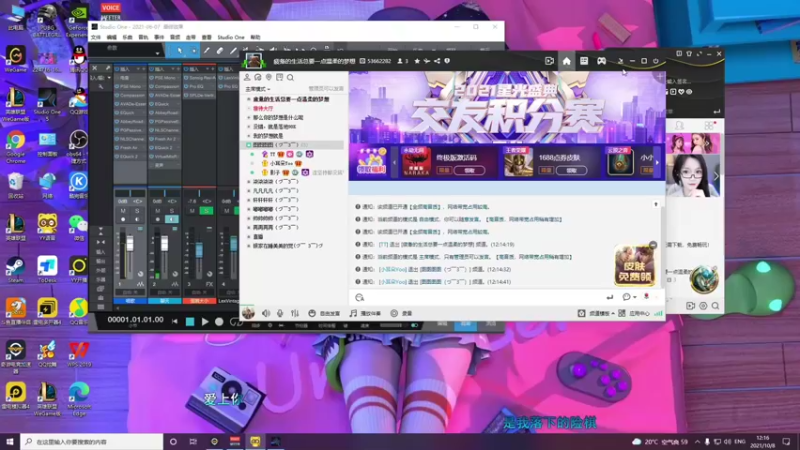Open Google Chrome desktop icon
Screen dimensions: 800x450
tap(15, 146)
